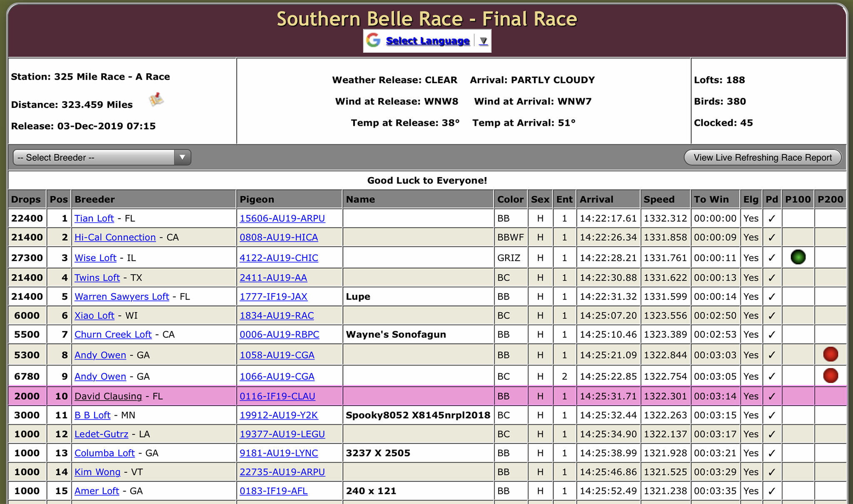Viewport: 853px width, 504px height.
Task: Open pigeon link 19912-AU19-Y2K
Action: pyautogui.click(x=279, y=415)
